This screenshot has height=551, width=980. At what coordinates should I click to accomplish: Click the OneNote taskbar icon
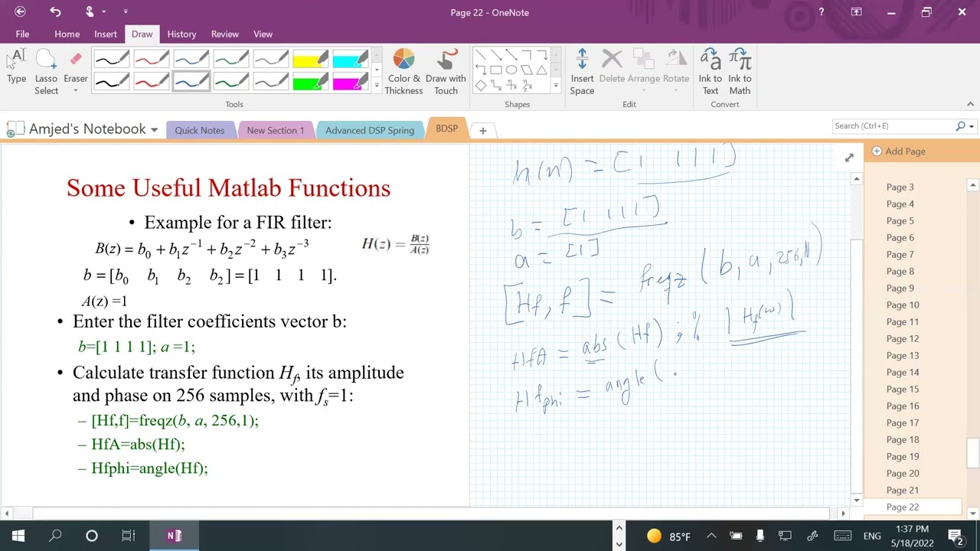click(x=174, y=536)
